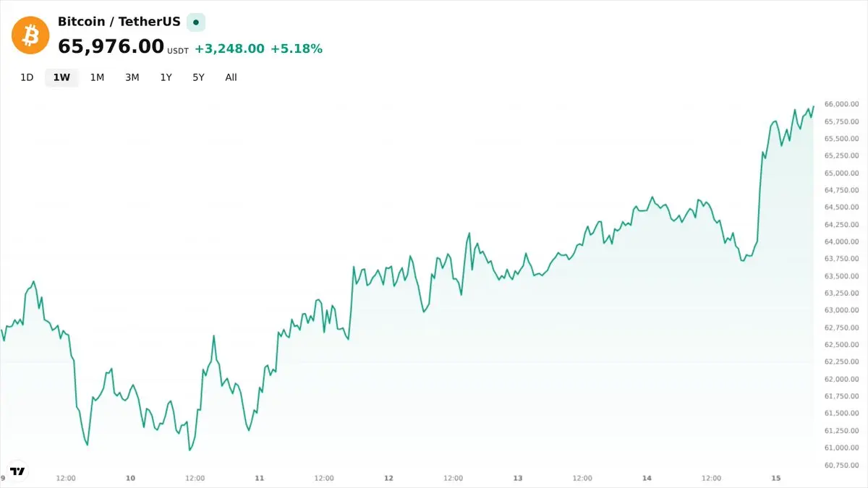Select the 1W time range
This screenshot has height=488, width=868.
coord(61,77)
